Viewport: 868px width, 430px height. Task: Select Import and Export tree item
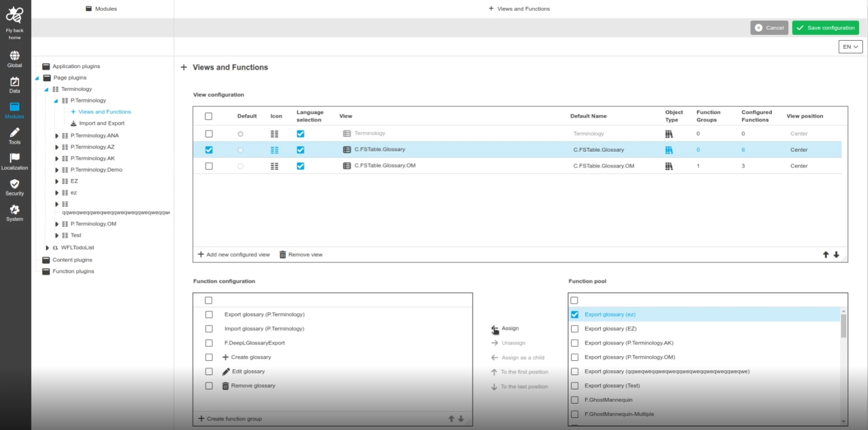[x=101, y=123]
